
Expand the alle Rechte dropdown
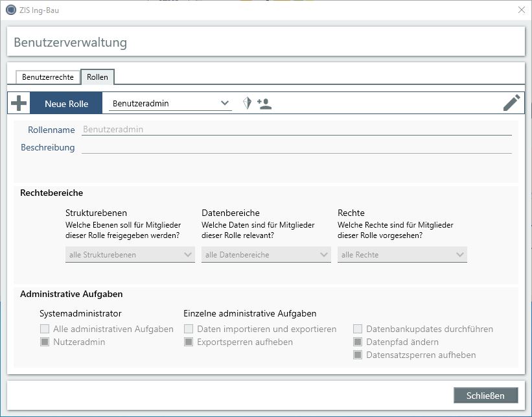click(402, 255)
